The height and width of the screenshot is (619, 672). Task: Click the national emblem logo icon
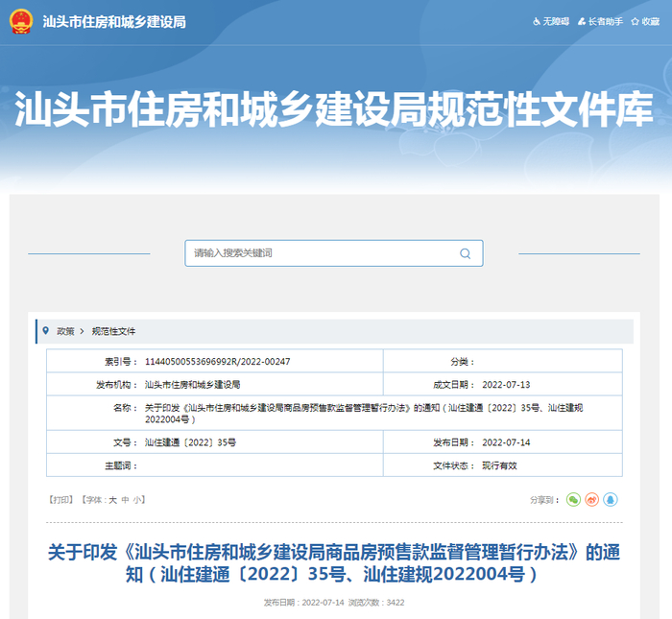coord(20,21)
